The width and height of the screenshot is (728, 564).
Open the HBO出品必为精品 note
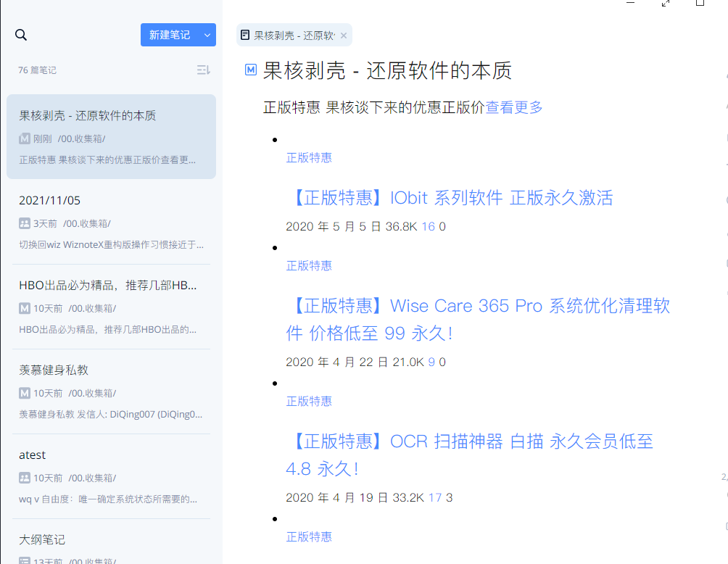click(112, 307)
